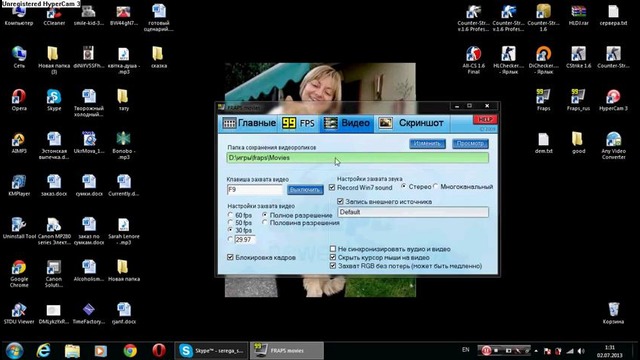
Task: Select Половина разрешения radio button
Action: pyautogui.click(x=265, y=223)
